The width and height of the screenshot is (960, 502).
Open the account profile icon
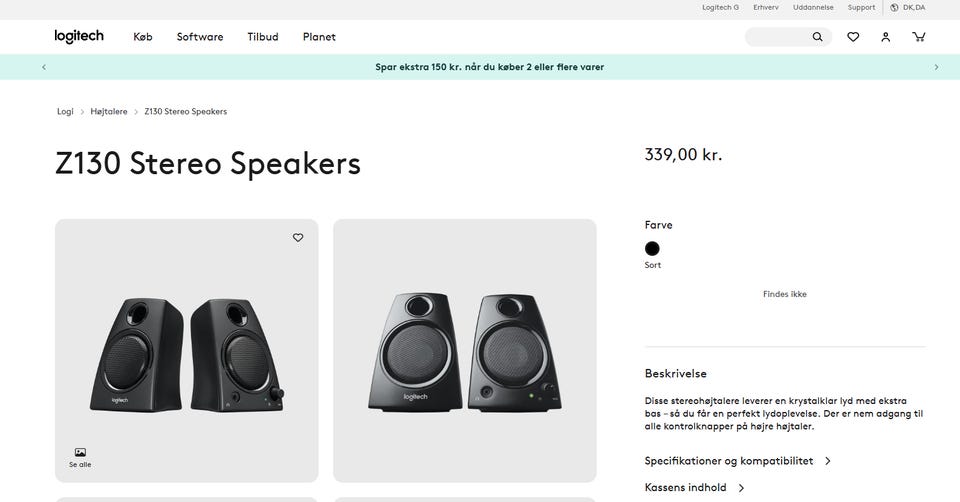pos(885,37)
